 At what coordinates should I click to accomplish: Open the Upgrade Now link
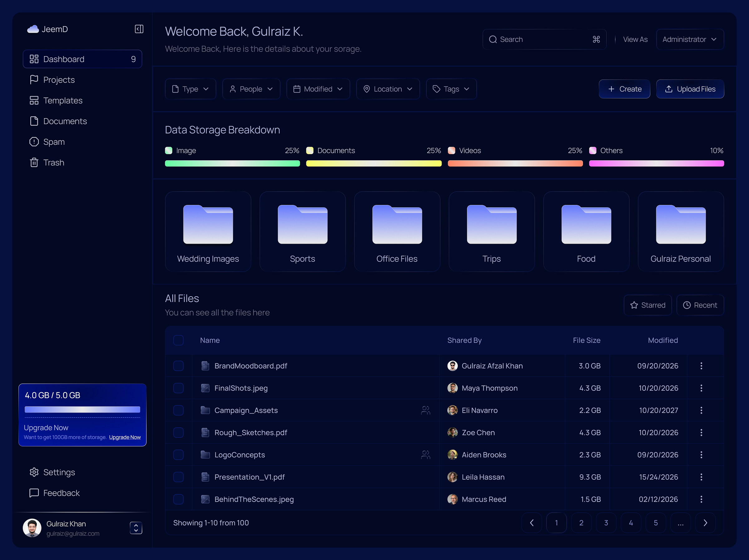[x=125, y=437]
